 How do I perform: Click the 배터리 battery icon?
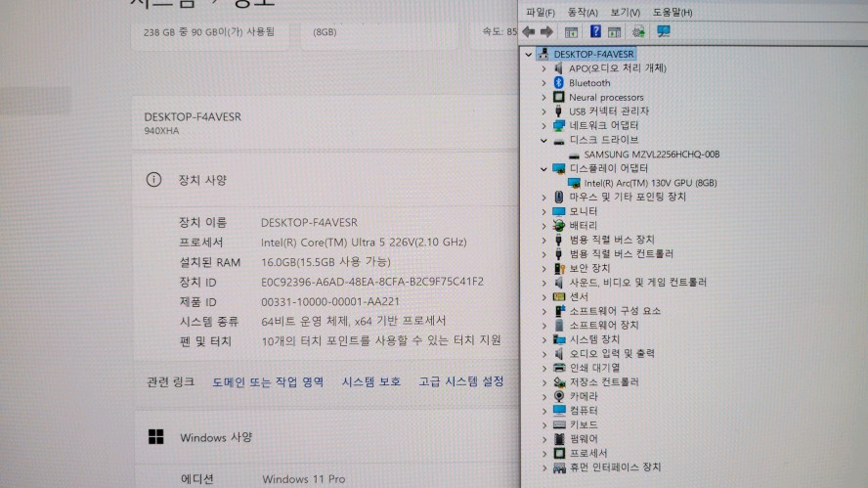(558, 226)
